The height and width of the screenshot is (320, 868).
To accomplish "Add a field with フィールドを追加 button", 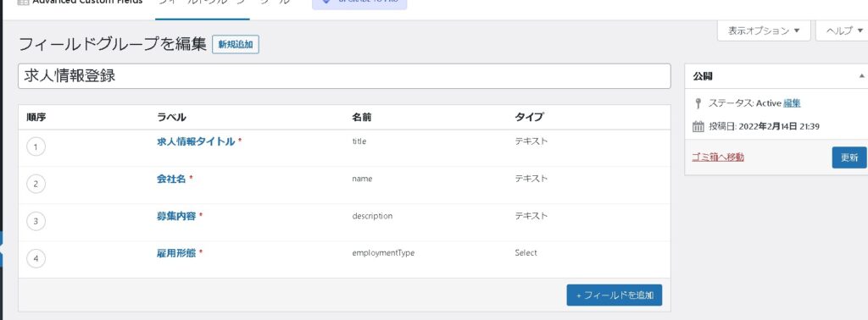I will [x=615, y=295].
